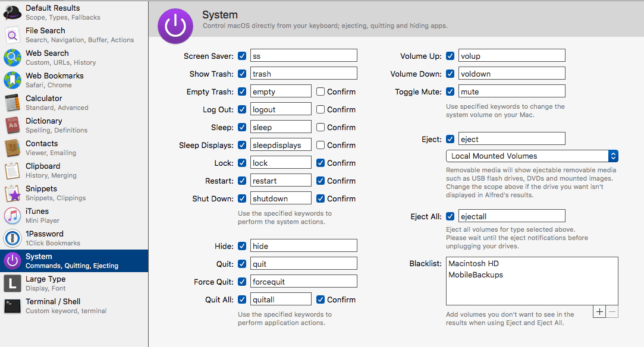
Task: Disable Confirm for Lock
Action: pyautogui.click(x=321, y=163)
